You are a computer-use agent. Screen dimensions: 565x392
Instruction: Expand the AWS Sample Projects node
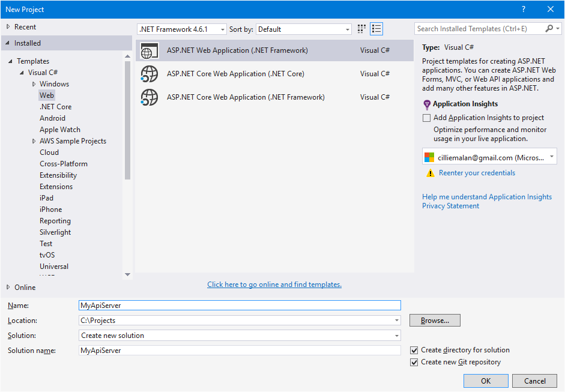[34, 141]
